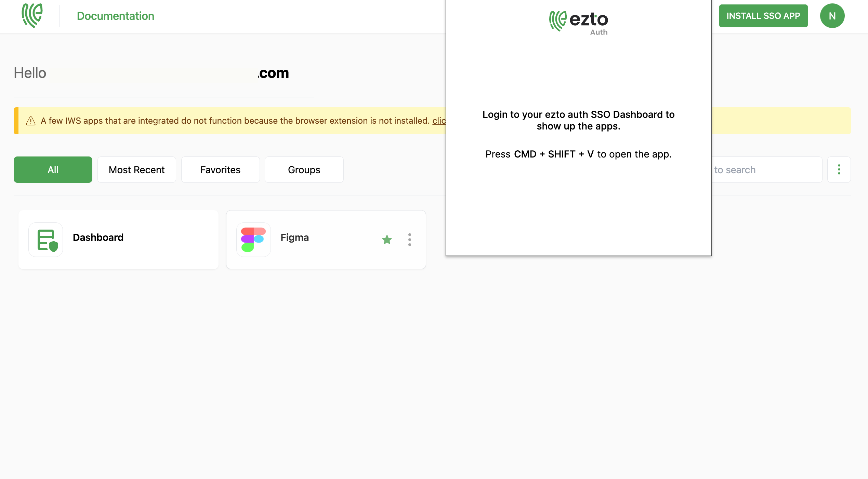Click the three-dot menu on Figma card
This screenshot has width=868, height=479.
click(x=410, y=239)
